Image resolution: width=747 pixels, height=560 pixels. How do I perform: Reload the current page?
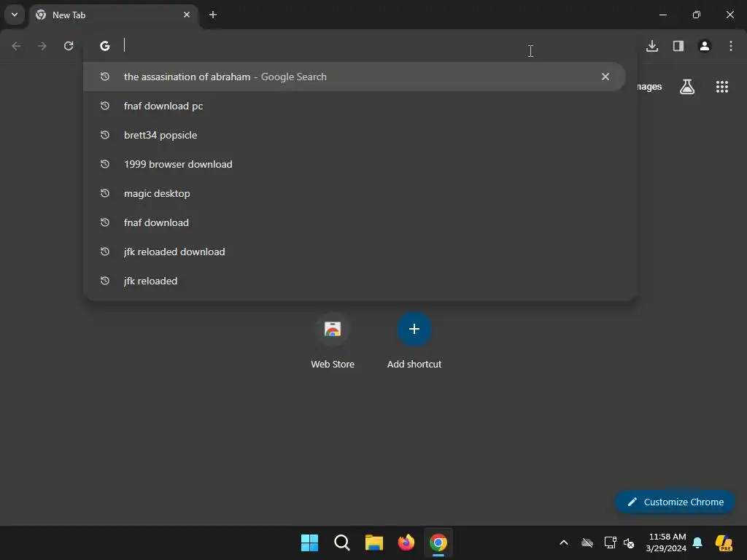click(x=69, y=46)
